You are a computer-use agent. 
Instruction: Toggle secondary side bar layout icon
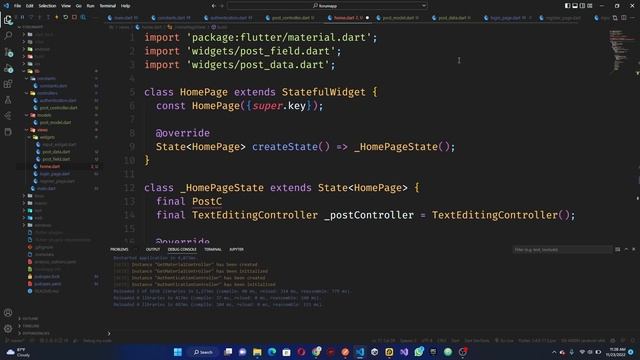[582, 6]
